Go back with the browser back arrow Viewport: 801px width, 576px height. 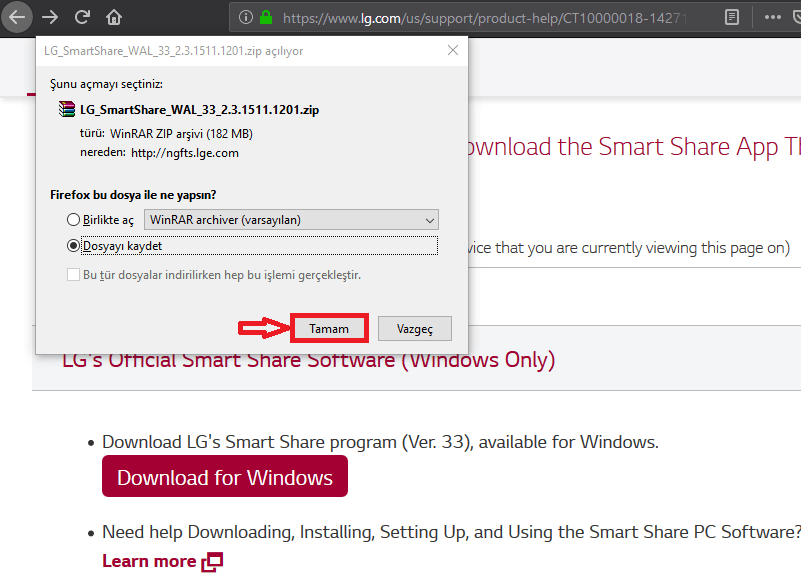pyautogui.click(x=17, y=17)
